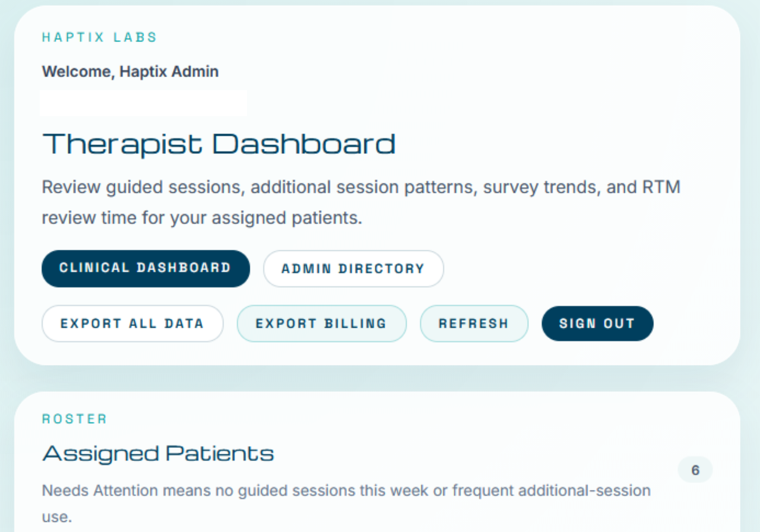Click the word 'use.' ending the roster note
The width and height of the screenshot is (760, 532).
point(57,517)
